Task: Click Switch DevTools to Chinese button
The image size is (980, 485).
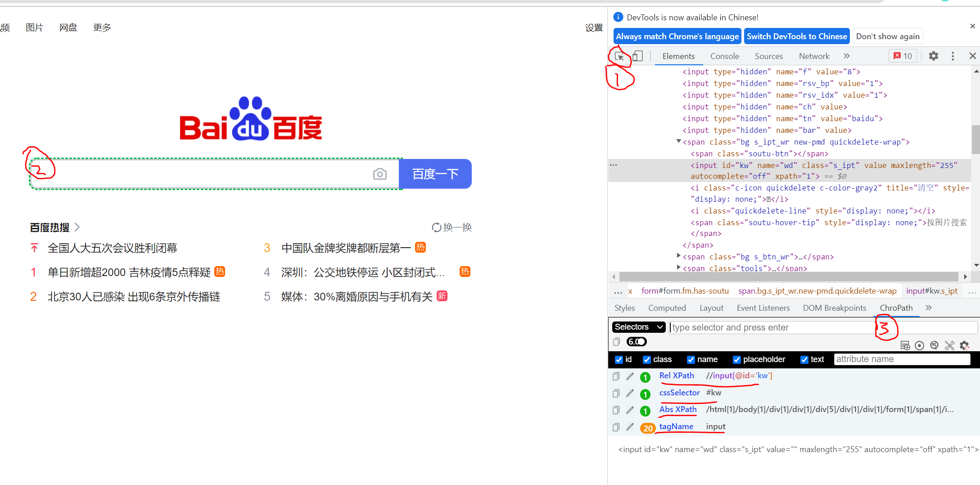Action: (797, 36)
